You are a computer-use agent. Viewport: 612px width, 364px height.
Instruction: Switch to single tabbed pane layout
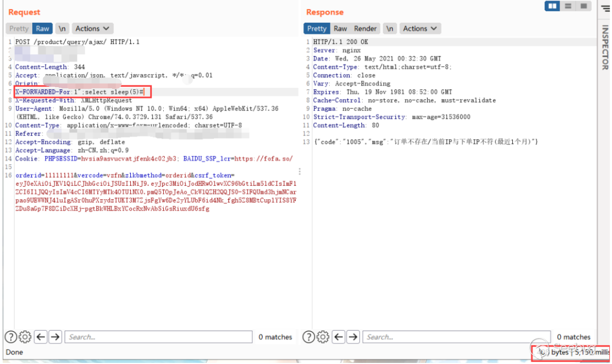tap(584, 6)
